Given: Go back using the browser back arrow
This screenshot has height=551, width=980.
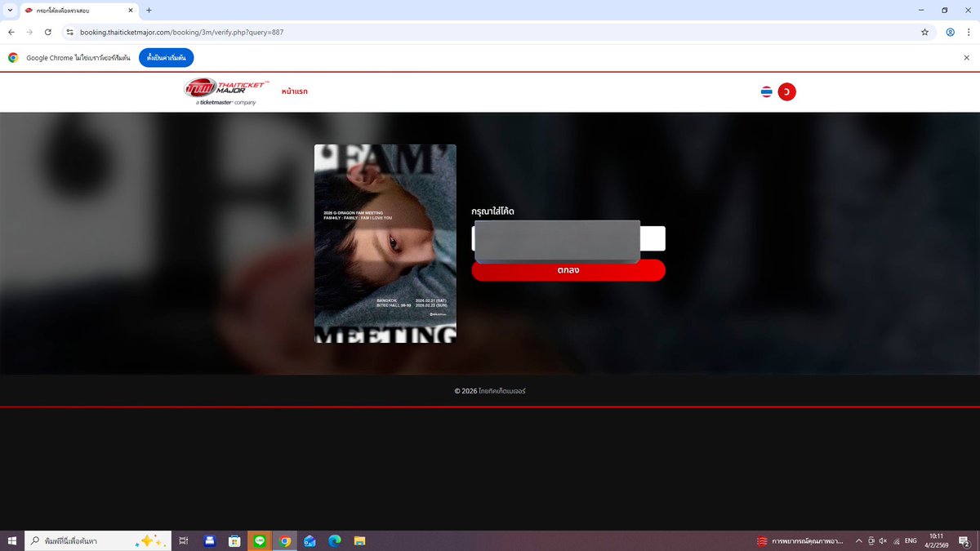Looking at the screenshot, I should coord(11,32).
